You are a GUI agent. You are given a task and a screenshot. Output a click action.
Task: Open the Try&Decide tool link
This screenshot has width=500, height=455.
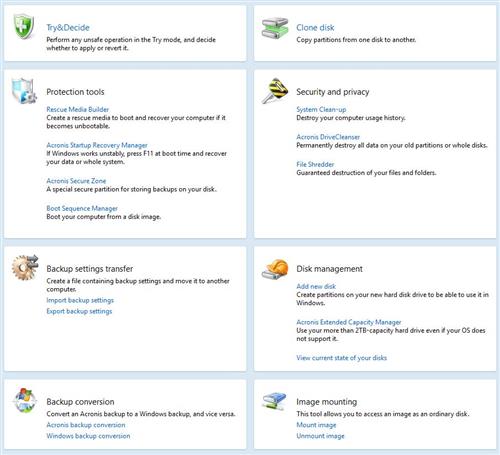[x=68, y=28]
